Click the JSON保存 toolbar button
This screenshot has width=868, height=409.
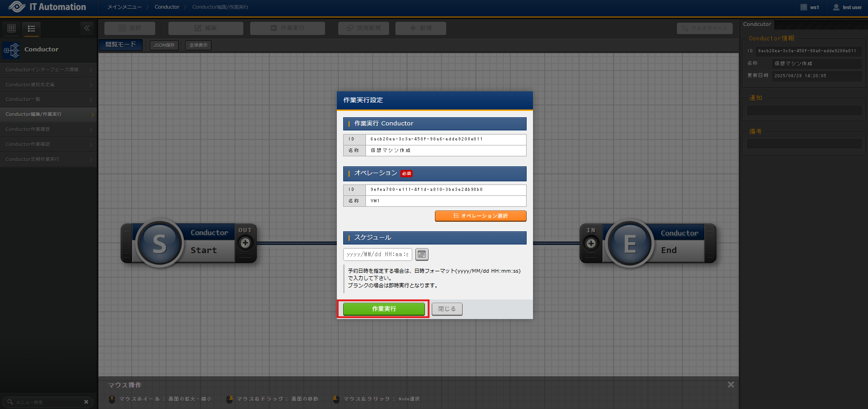point(164,45)
